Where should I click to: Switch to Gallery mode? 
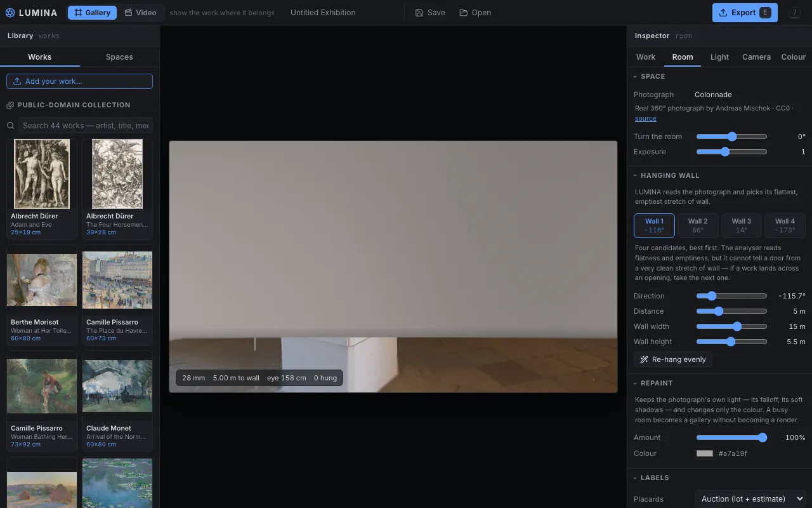(92, 13)
